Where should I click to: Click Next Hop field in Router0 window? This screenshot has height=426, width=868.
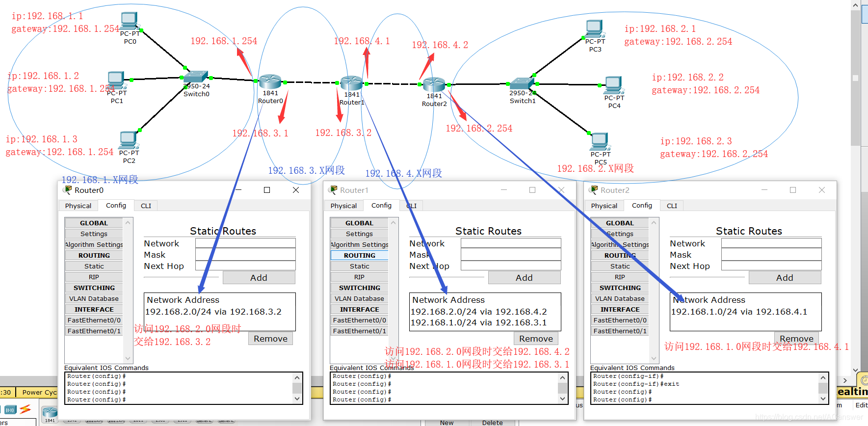[x=245, y=266]
